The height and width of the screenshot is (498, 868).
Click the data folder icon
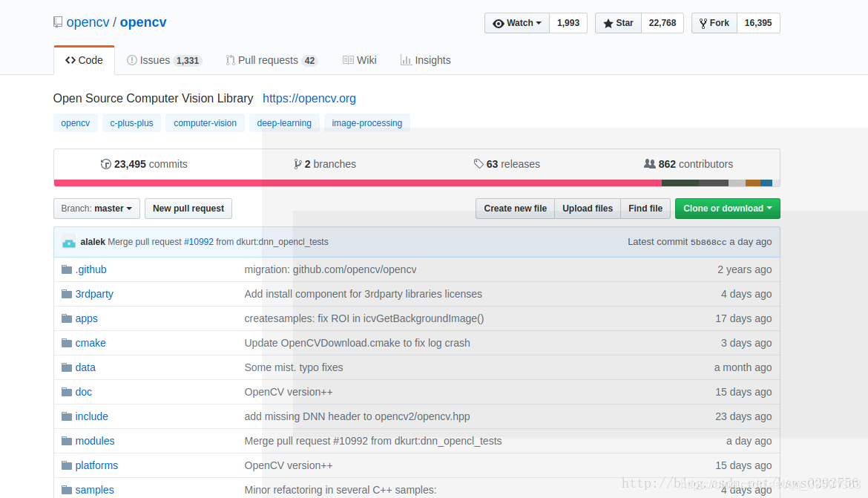click(67, 367)
